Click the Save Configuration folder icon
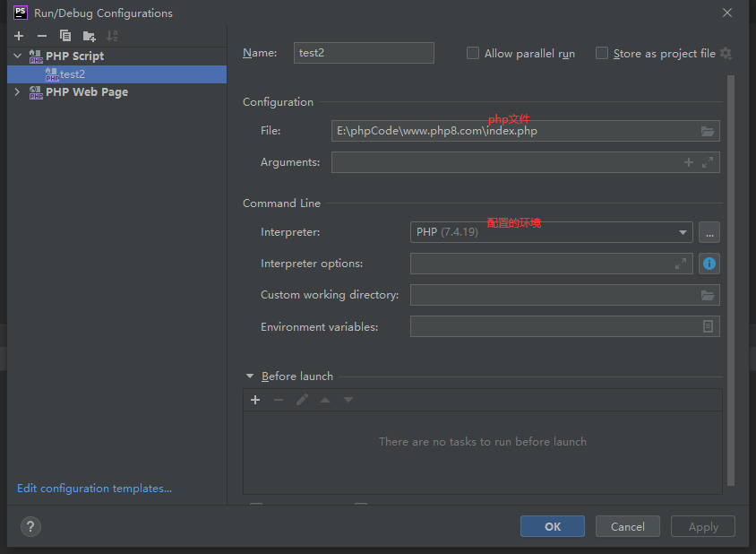The image size is (756, 554). (89, 36)
